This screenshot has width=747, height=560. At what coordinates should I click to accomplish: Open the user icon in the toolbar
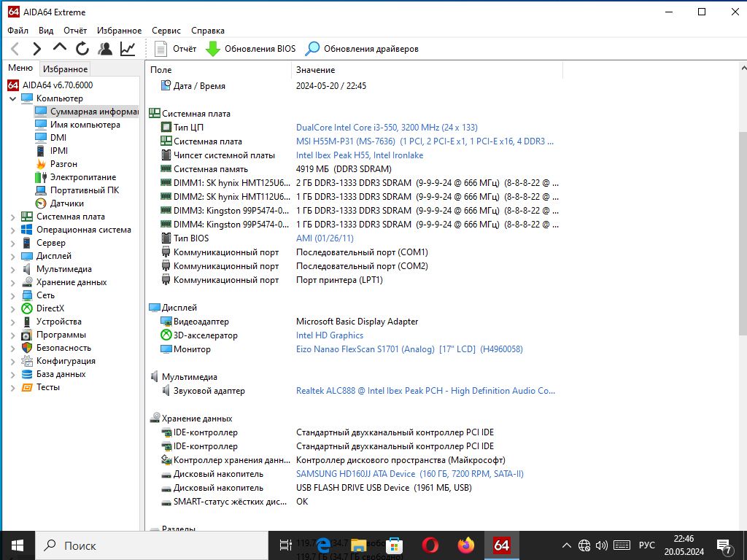105,49
